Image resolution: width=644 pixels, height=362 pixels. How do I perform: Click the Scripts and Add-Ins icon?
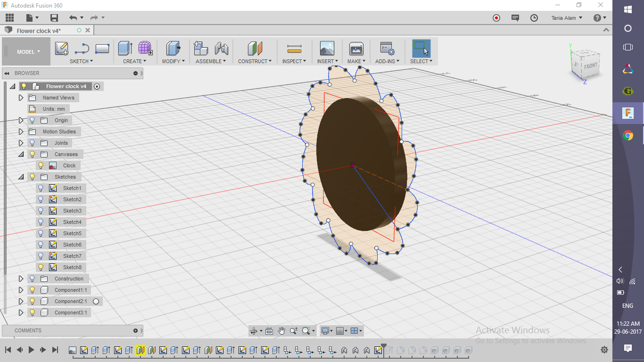coord(387,48)
